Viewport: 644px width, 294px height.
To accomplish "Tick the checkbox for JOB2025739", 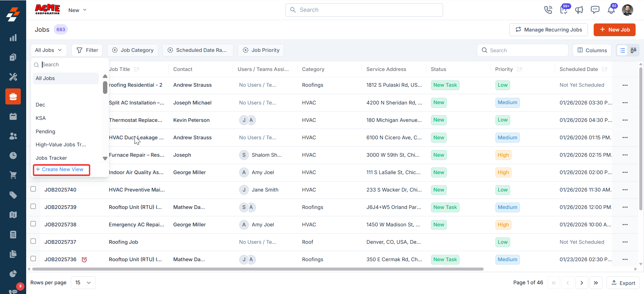I will coord(33,206).
